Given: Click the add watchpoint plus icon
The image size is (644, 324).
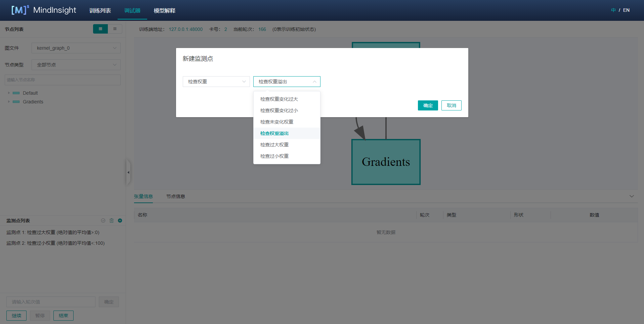Looking at the screenshot, I should [x=120, y=221].
